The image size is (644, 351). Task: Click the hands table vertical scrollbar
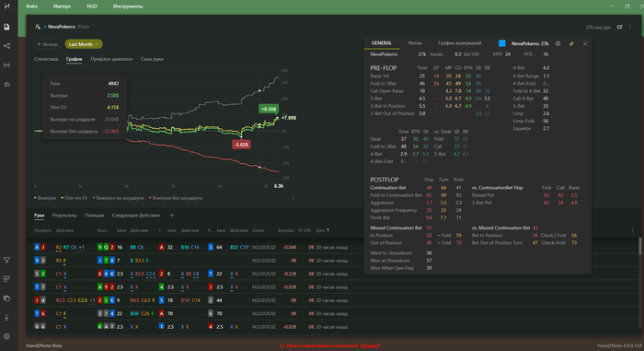coord(639,246)
